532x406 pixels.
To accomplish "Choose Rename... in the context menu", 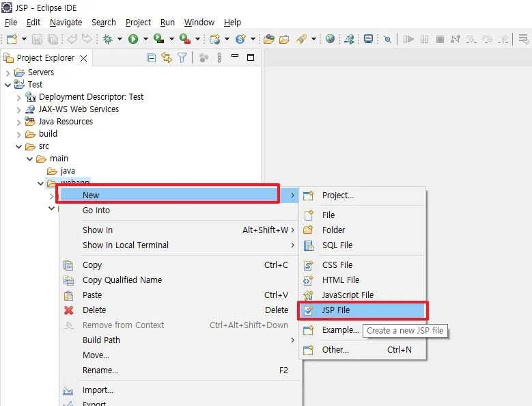I will click(x=100, y=370).
